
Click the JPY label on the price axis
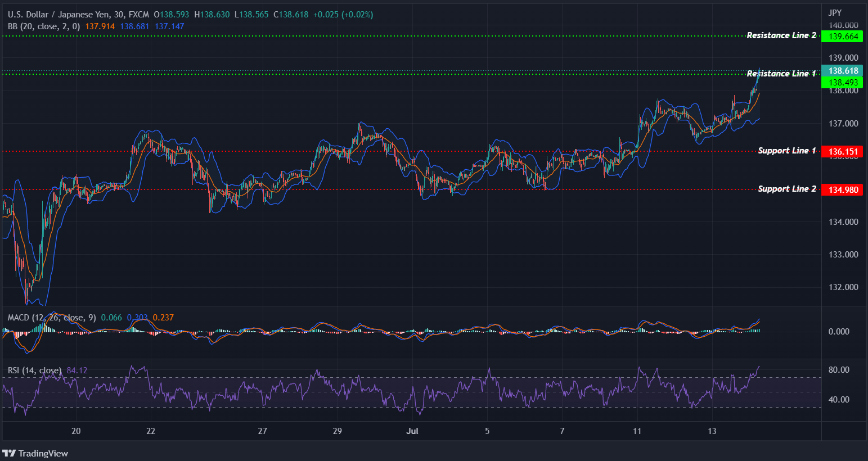(835, 12)
